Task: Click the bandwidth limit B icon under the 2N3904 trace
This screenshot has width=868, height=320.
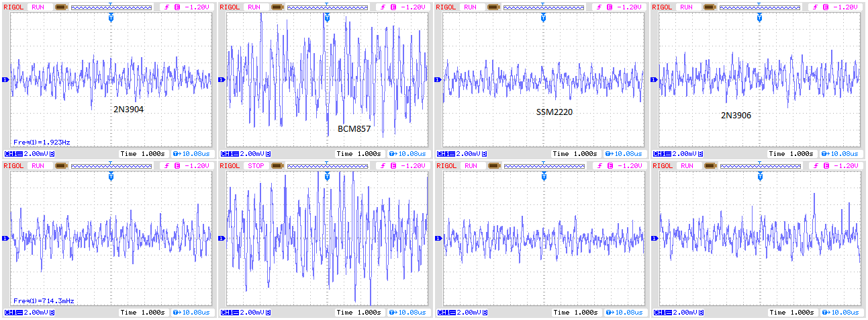Action: click(52, 154)
